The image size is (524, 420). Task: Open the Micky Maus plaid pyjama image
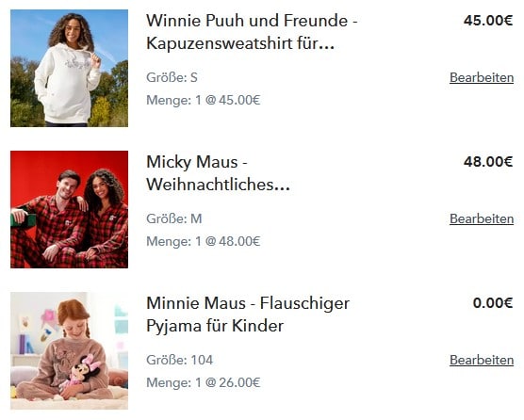pyautogui.click(x=69, y=209)
